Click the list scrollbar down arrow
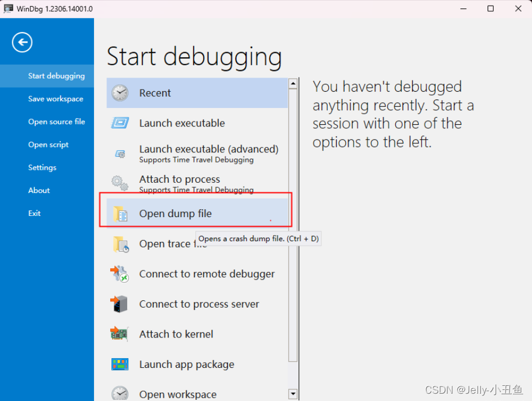 [x=293, y=394]
